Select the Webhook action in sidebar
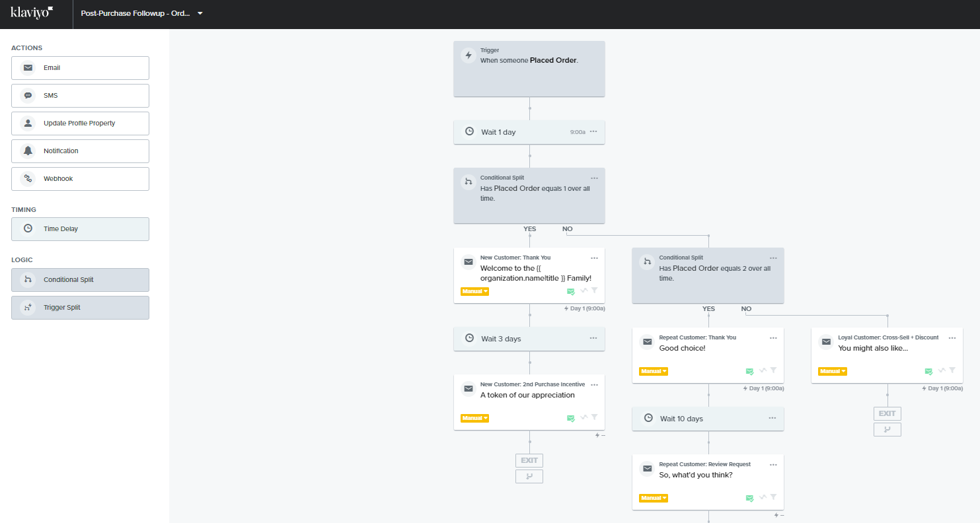The width and height of the screenshot is (980, 523). click(x=80, y=179)
